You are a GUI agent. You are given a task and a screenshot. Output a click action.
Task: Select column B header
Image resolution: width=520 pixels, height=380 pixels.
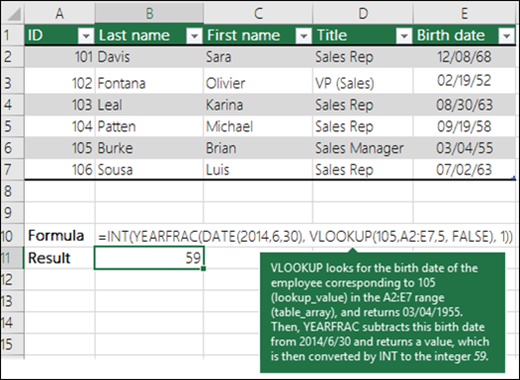pyautogui.click(x=149, y=13)
